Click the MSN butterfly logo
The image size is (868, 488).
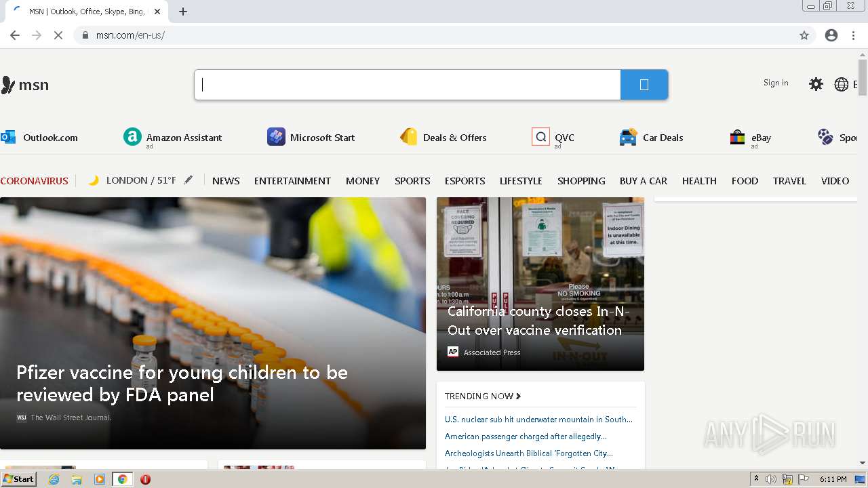(x=8, y=85)
